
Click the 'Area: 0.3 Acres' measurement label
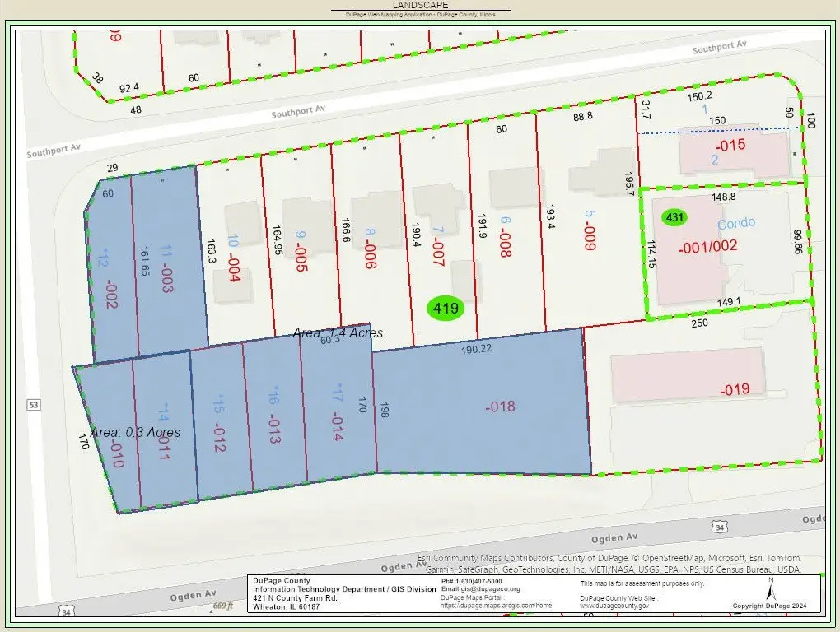tap(135, 432)
